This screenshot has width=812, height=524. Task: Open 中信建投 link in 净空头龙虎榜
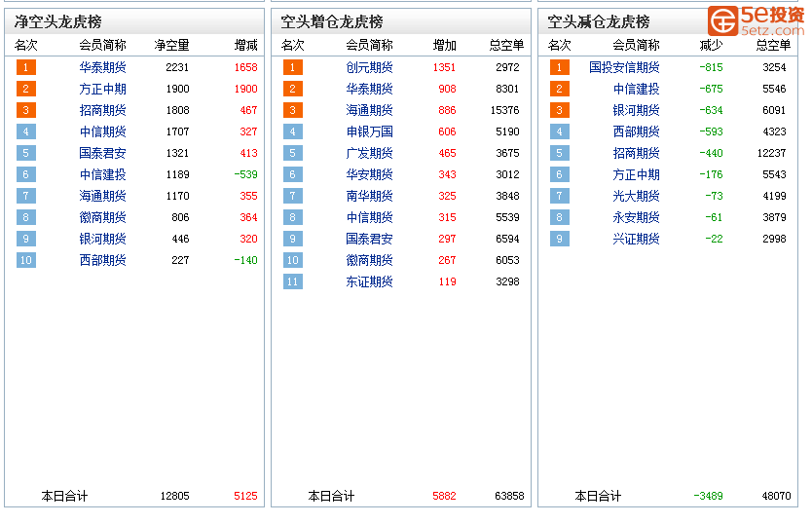[x=102, y=174]
